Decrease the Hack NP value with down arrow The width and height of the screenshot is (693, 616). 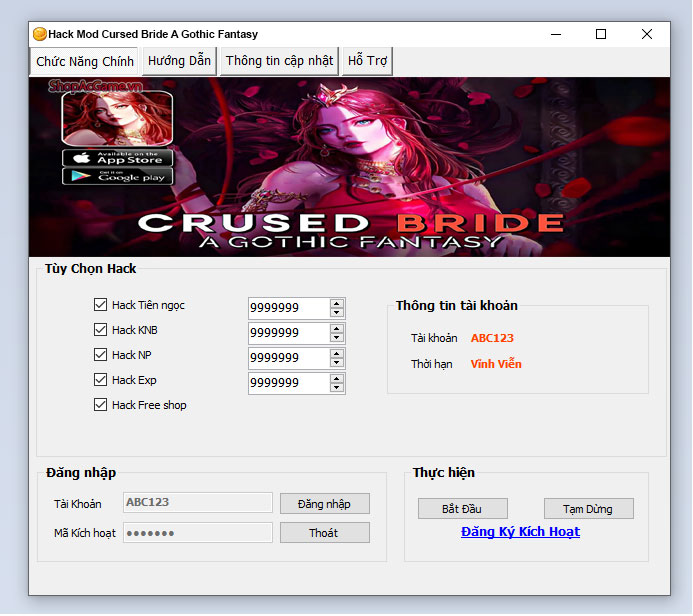(337, 363)
